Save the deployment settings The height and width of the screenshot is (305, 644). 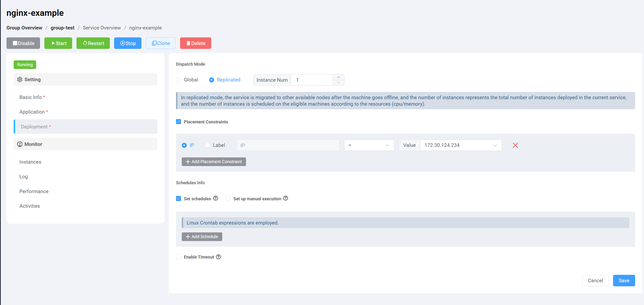(624, 281)
